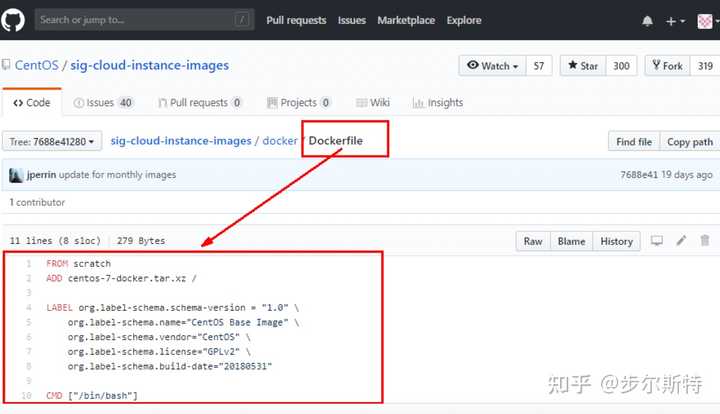Select line number 10
The height and width of the screenshot is (414, 720).
27,395
